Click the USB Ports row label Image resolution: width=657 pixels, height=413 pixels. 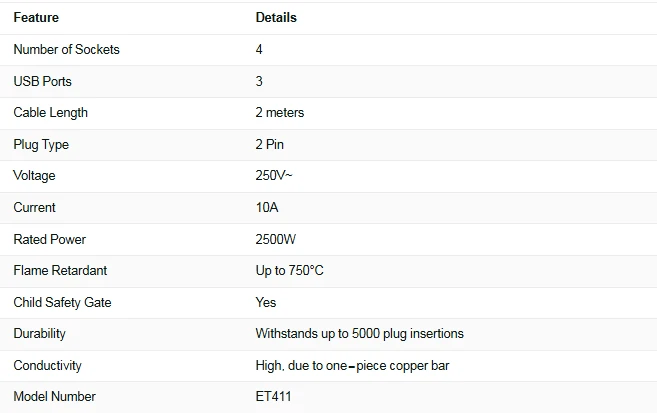42,81
